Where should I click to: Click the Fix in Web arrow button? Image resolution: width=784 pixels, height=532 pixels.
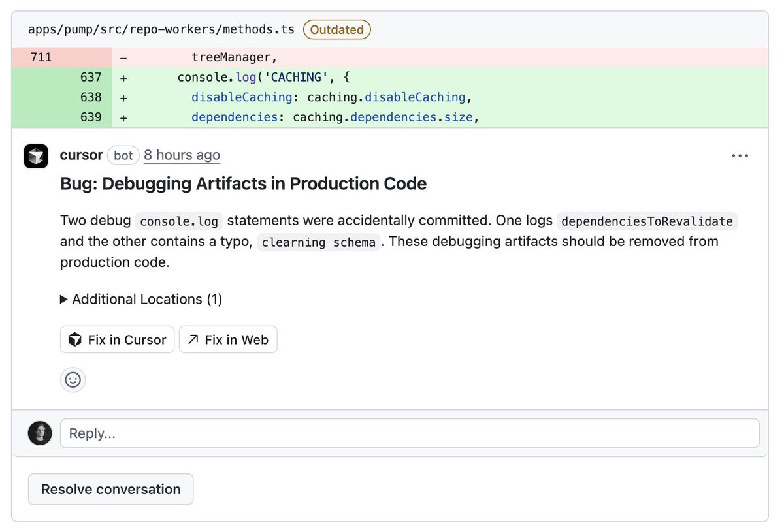[x=228, y=339]
